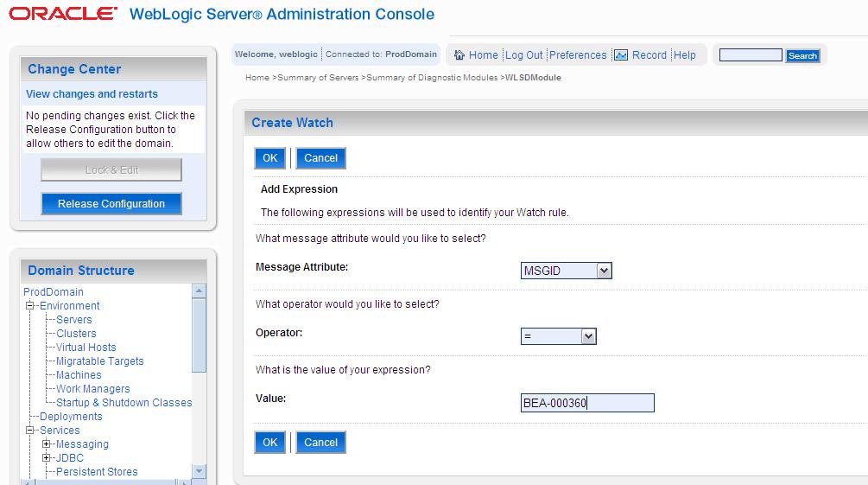Viewport: 868px width, 485px height.
Task: Open Persistent Stores tree item
Action: click(97, 472)
